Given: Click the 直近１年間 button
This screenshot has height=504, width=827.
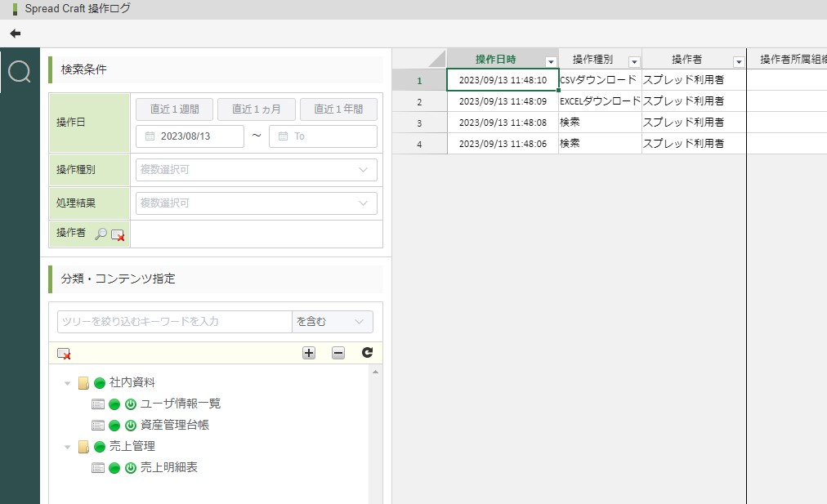Looking at the screenshot, I should (338, 109).
